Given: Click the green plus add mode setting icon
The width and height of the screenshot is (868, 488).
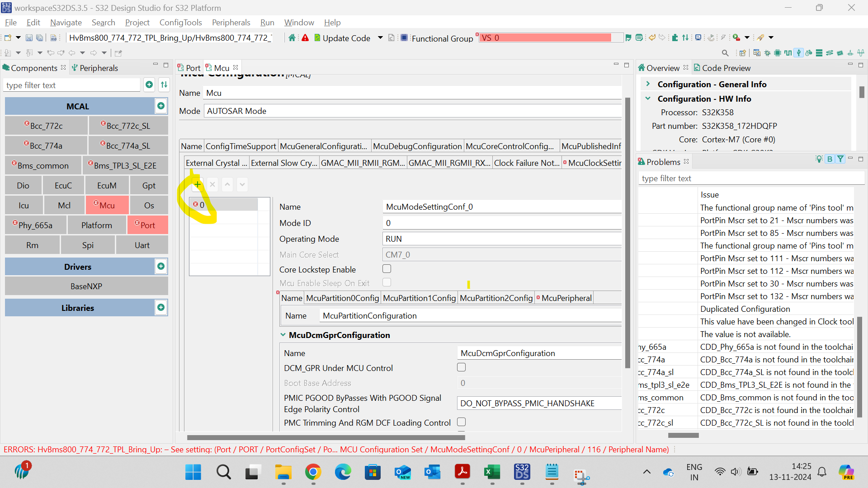Looking at the screenshot, I should coord(198,184).
